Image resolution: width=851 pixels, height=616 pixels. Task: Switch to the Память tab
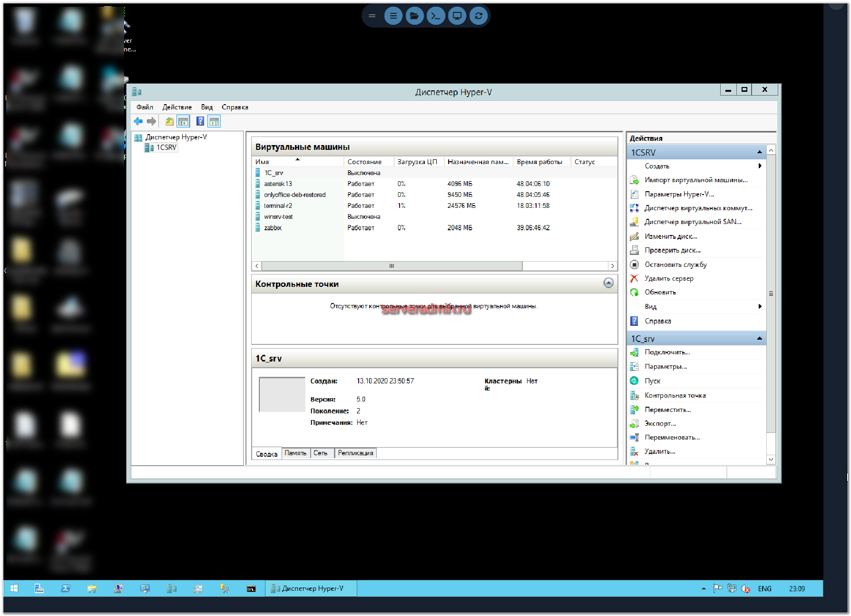(295, 453)
